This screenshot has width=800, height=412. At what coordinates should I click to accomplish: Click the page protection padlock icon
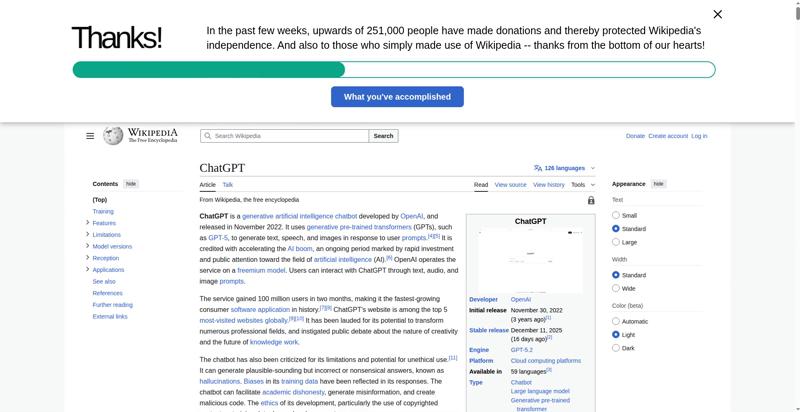point(591,200)
